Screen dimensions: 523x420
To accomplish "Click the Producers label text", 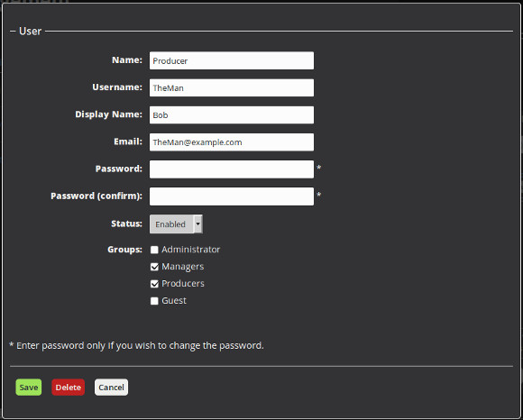I will pos(183,284).
